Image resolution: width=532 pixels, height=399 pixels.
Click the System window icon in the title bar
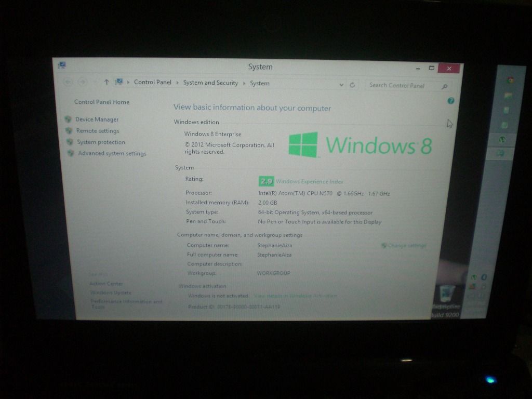(62, 65)
